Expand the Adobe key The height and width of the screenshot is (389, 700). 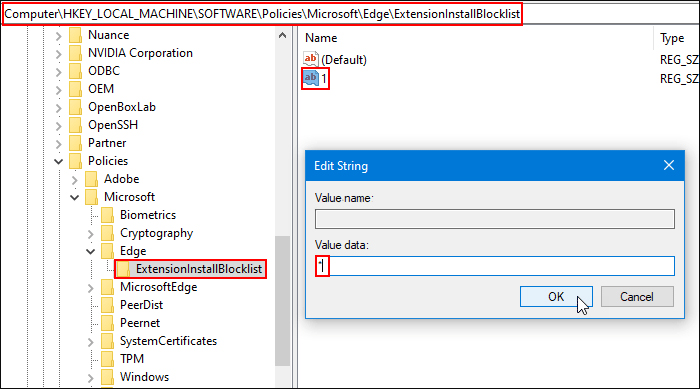pyautogui.click(x=75, y=180)
